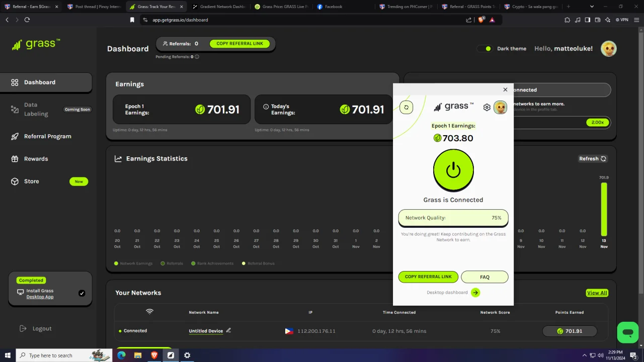Image resolution: width=644 pixels, height=362 pixels.
Task: Toggle the Rank Achievements legend item
Action: pos(212,263)
